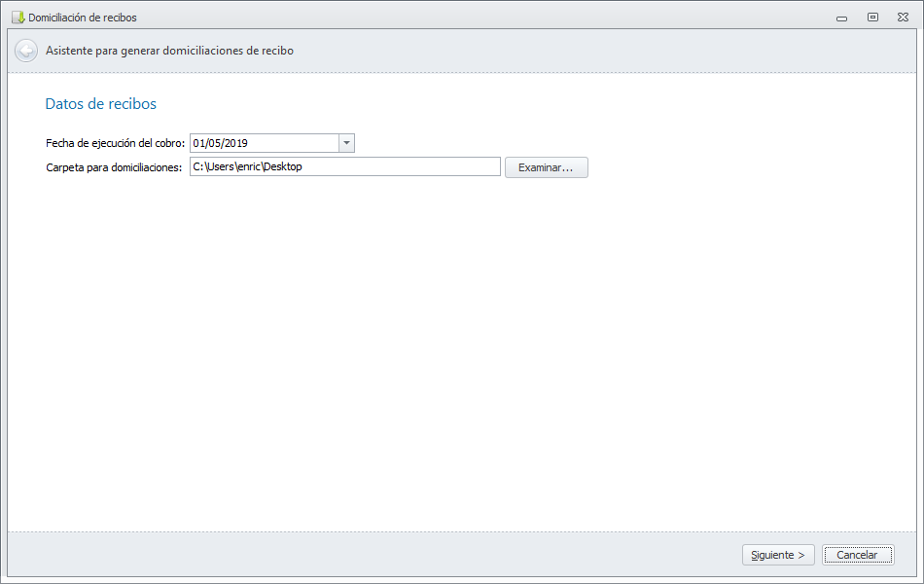Cancel the wizard with the Cancelar button
The height and width of the screenshot is (584, 924).
coord(858,555)
